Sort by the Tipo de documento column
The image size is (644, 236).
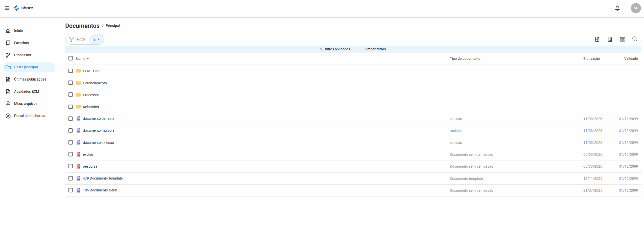(x=465, y=58)
